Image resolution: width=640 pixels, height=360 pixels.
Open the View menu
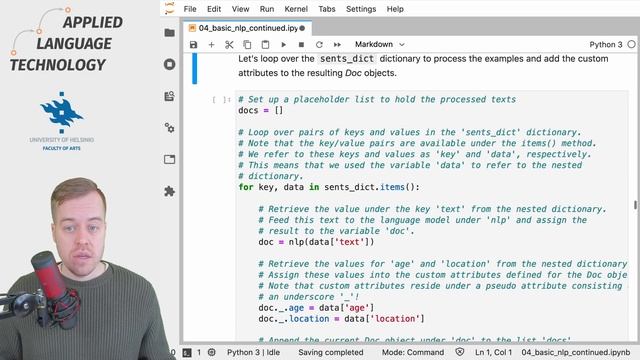(240, 9)
